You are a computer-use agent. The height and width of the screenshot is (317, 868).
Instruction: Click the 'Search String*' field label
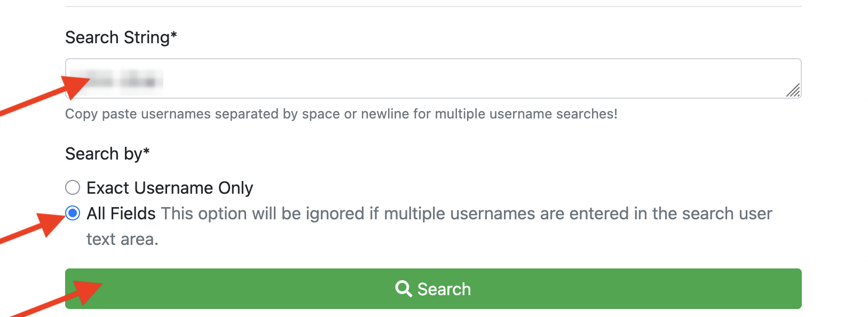coord(121,37)
